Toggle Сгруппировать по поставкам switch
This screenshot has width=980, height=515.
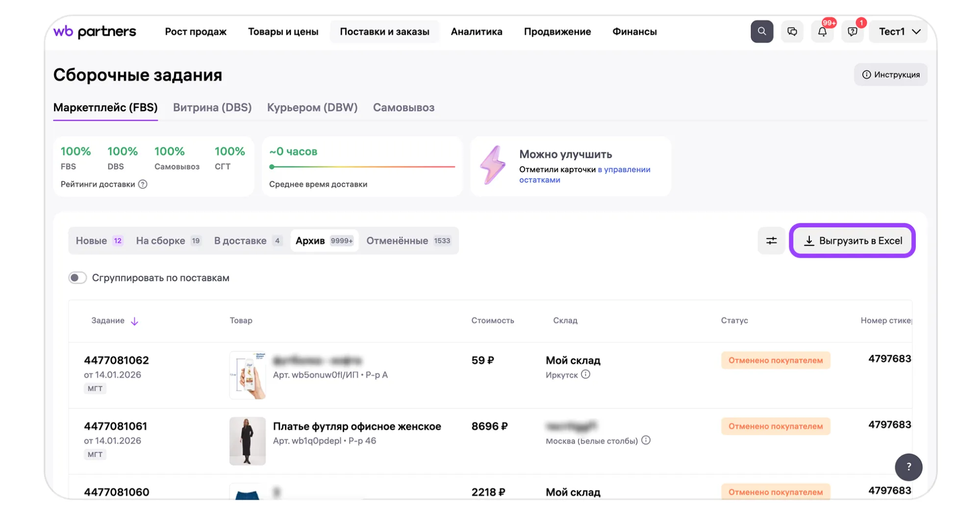click(x=77, y=278)
